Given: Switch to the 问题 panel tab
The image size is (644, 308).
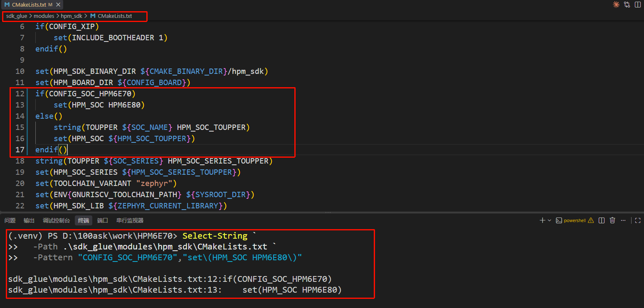Looking at the screenshot, I should click(10, 220).
